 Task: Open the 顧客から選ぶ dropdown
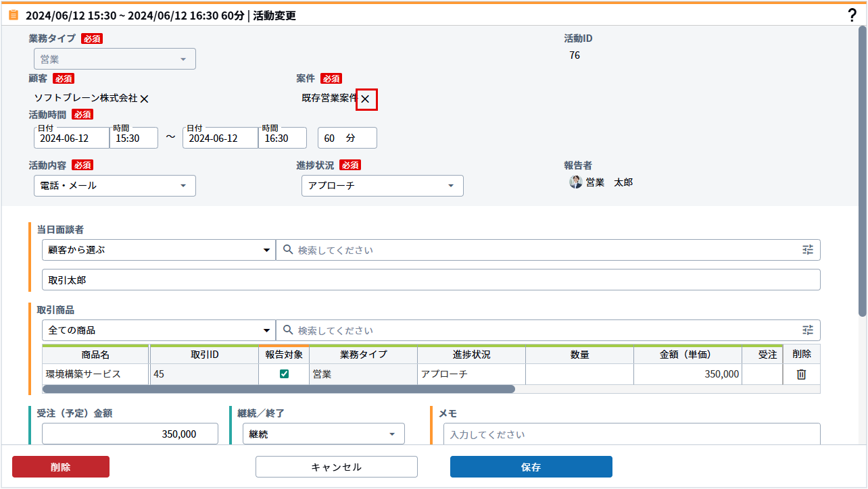(x=158, y=250)
